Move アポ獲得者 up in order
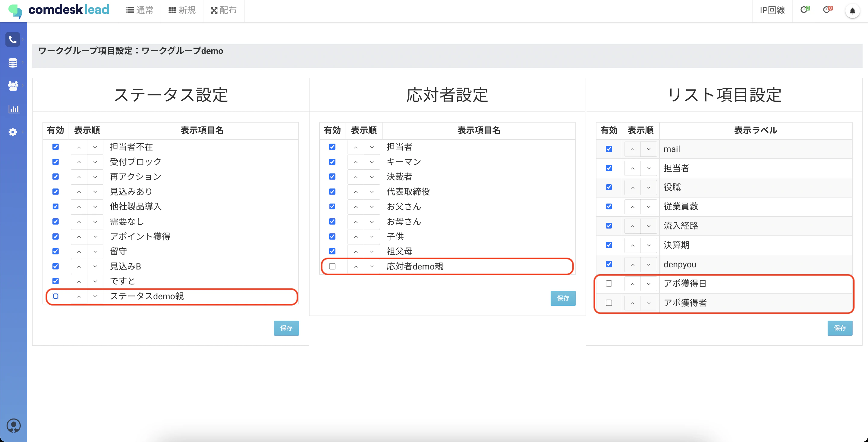This screenshot has height=442, width=868. point(633,303)
